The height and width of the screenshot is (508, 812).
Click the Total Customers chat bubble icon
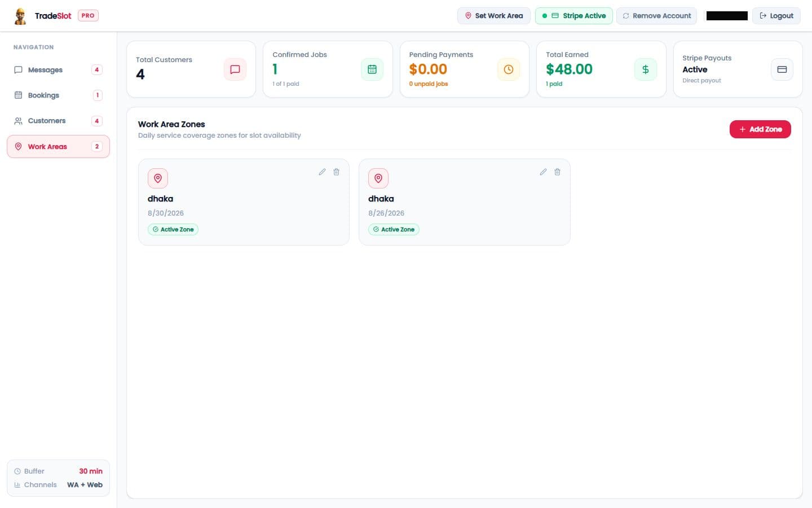(235, 69)
